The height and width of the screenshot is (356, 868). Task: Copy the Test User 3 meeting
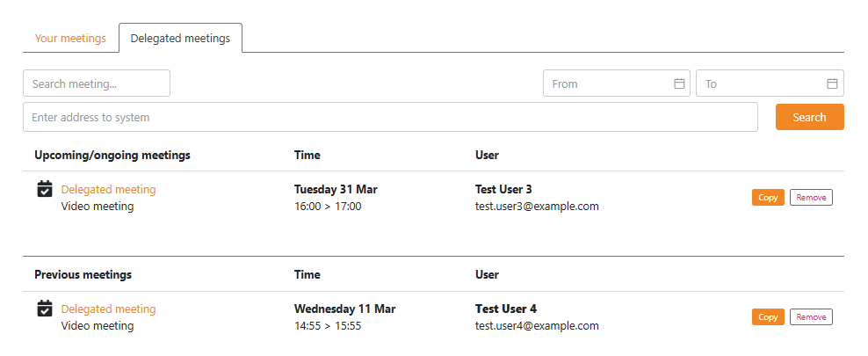(x=768, y=198)
